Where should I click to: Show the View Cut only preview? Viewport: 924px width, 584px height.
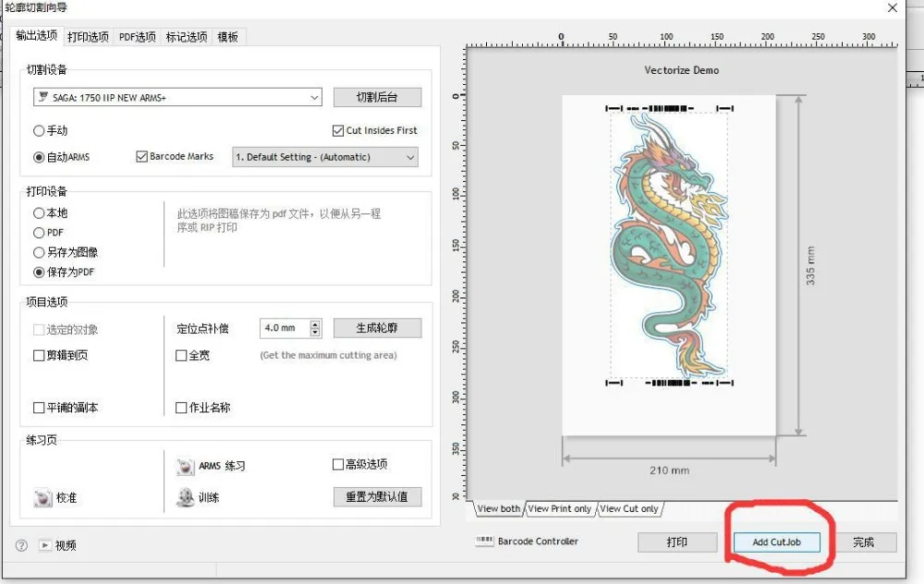[628, 508]
